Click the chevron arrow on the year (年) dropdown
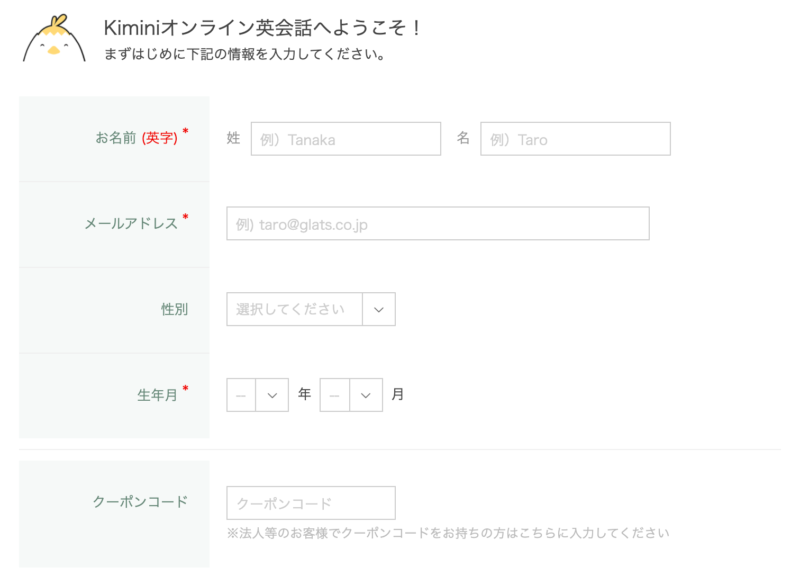This screenshot has width=800, height=576. click(272, 395)
